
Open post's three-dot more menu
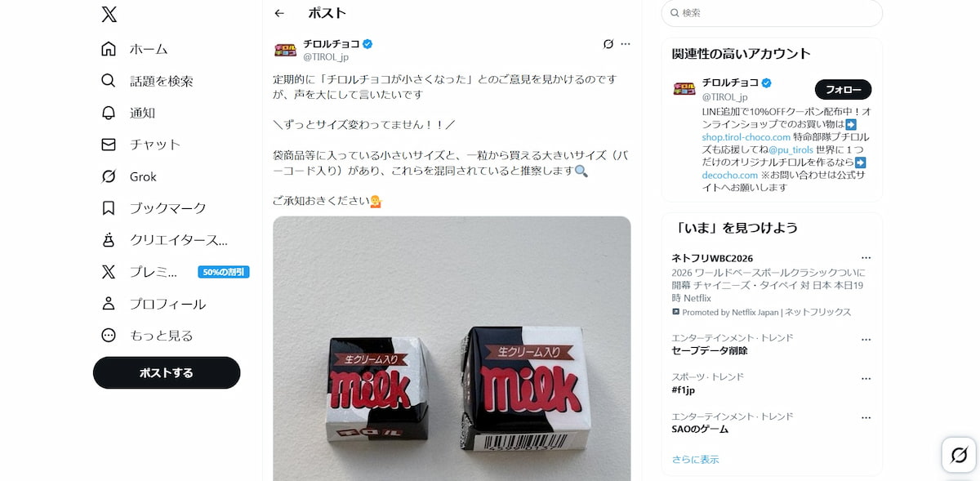(x=626, y=44)
